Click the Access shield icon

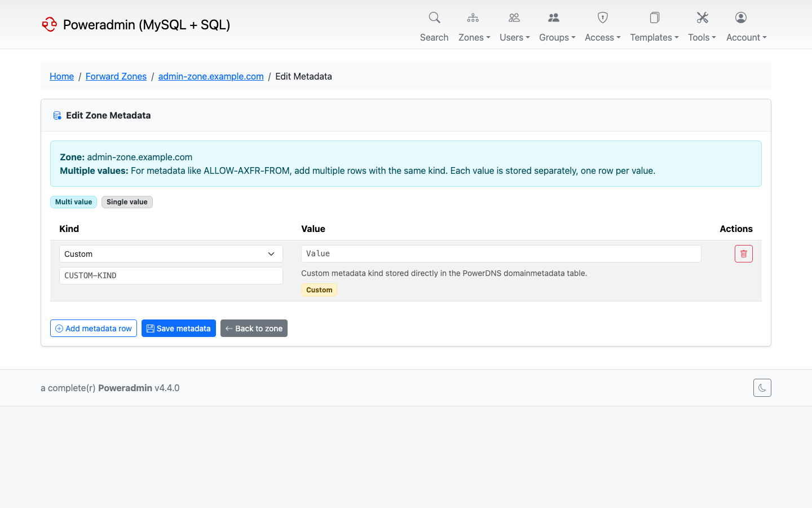pyautogui.click(x=603, y=17)
